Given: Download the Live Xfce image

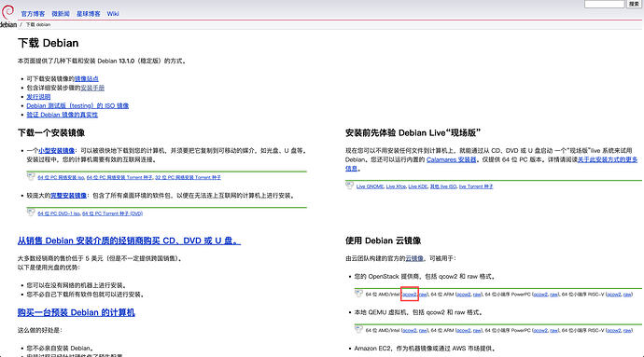Looking at the screenshot, I should point(396,186).
